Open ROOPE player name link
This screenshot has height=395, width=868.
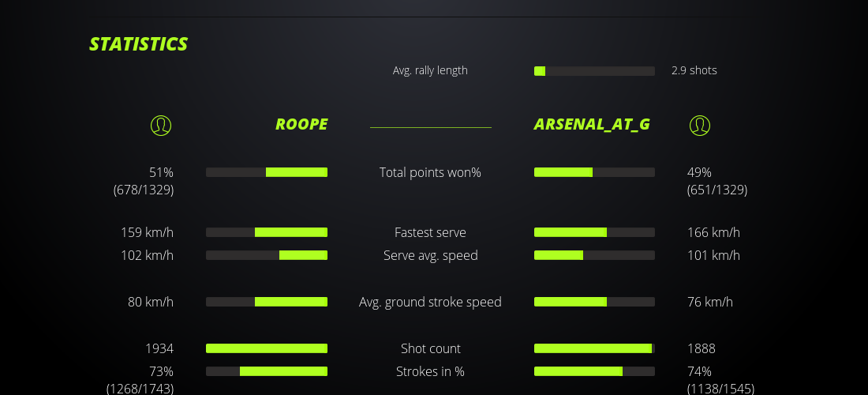pyautogui.click(x=301, y=124)
